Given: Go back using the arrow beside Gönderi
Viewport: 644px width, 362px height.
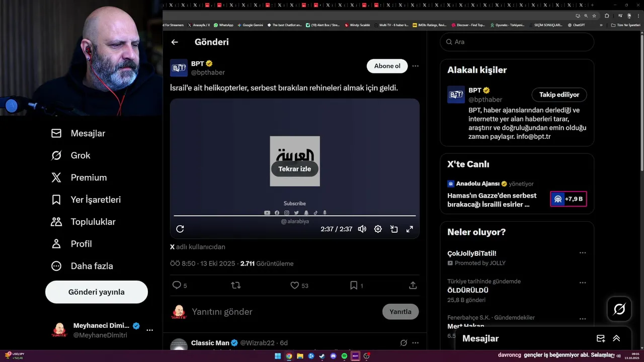Looking at the screenshot, I should click(175, 42).
